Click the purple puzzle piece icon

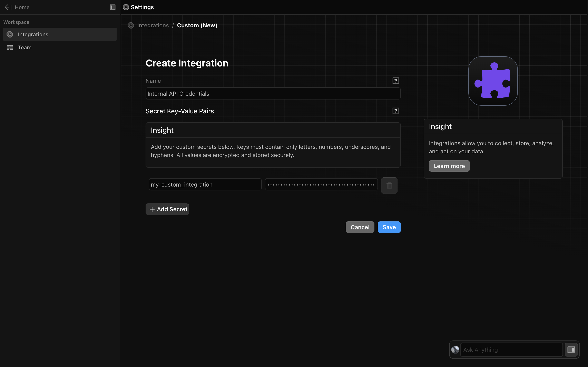493,81
